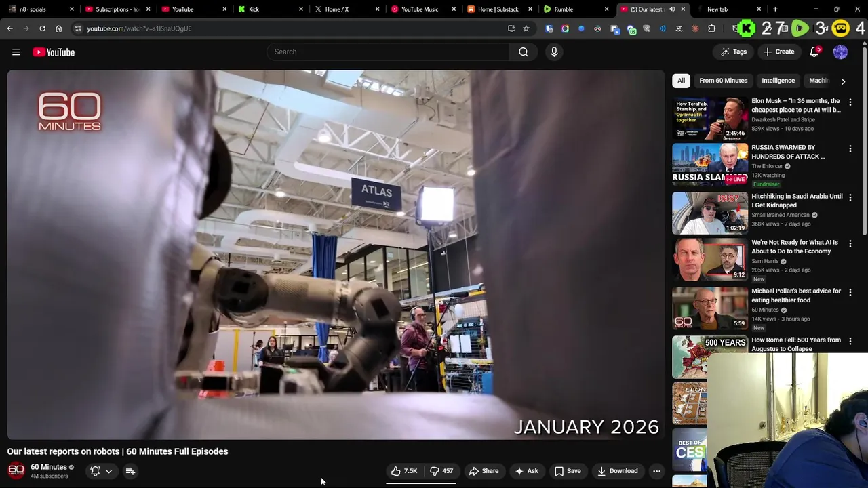
Task: Show more filter chips with the right arrow
Action: [x=843, y=81]
